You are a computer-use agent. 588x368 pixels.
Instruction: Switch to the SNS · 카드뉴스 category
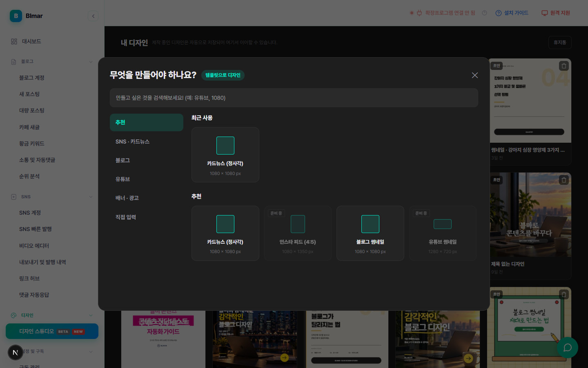tap(147, 141)
